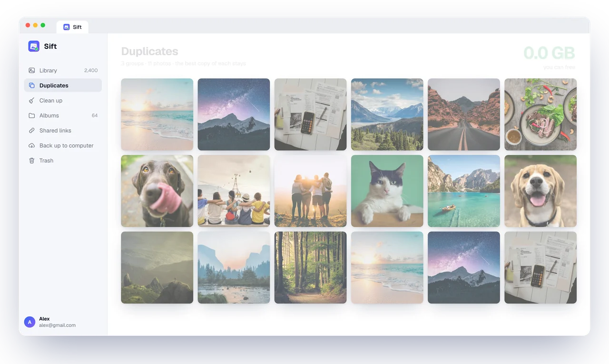This screenshot has width=609, height=364.
Task: Select the milky way photo above the Eiffel Tower photo
Action: point(234,115)
